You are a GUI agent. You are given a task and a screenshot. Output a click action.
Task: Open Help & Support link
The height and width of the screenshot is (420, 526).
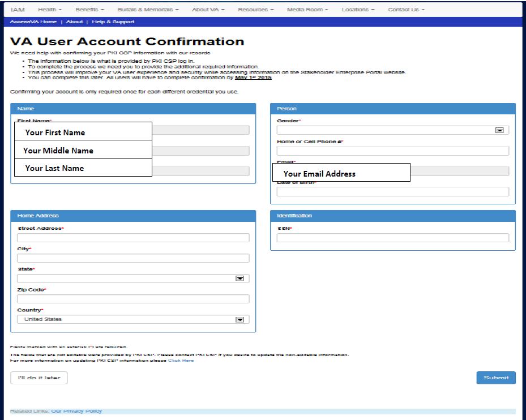tap(113, 22)
